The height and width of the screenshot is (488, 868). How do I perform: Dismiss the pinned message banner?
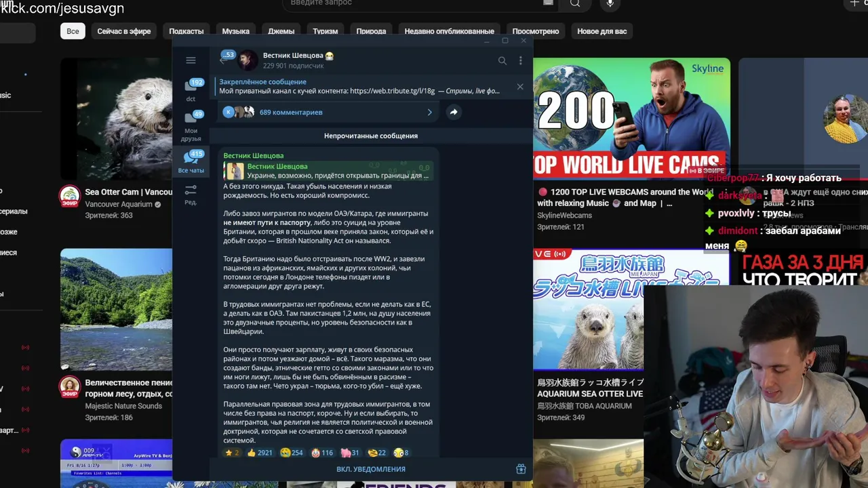pyautogui.click(x=520, y=86)
